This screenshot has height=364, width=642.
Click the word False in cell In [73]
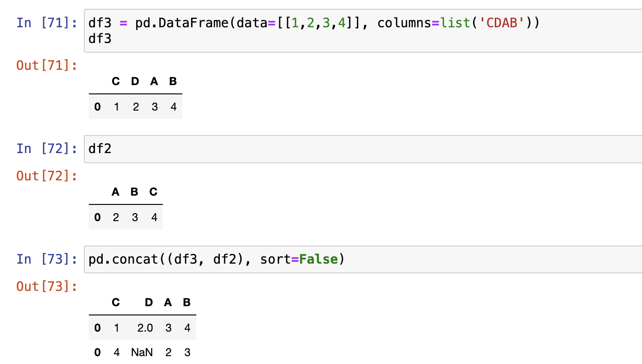(x=318, y=259)
